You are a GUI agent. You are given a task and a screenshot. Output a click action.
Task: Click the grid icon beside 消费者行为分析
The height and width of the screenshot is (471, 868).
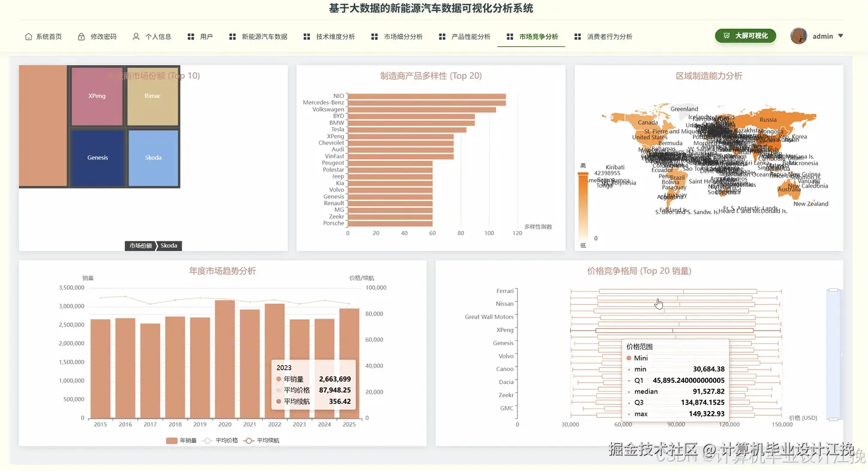click(x=578, y=37)
